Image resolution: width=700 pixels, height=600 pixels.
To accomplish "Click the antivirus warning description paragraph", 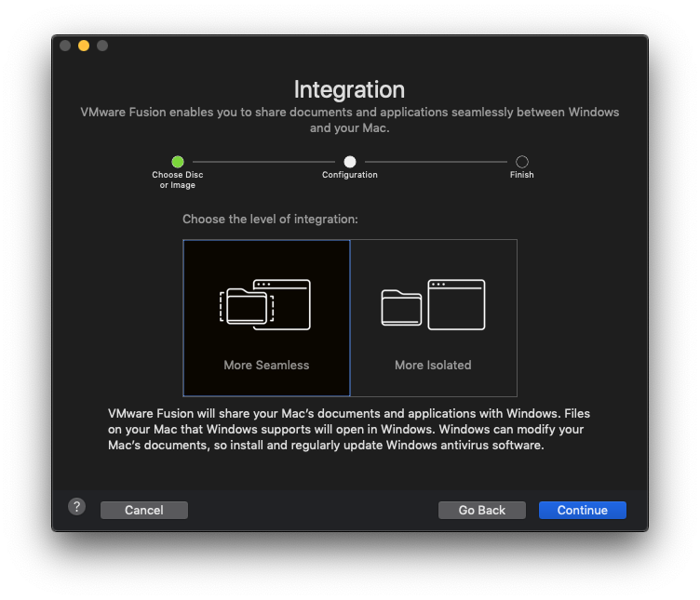I will tap(349, 429).
